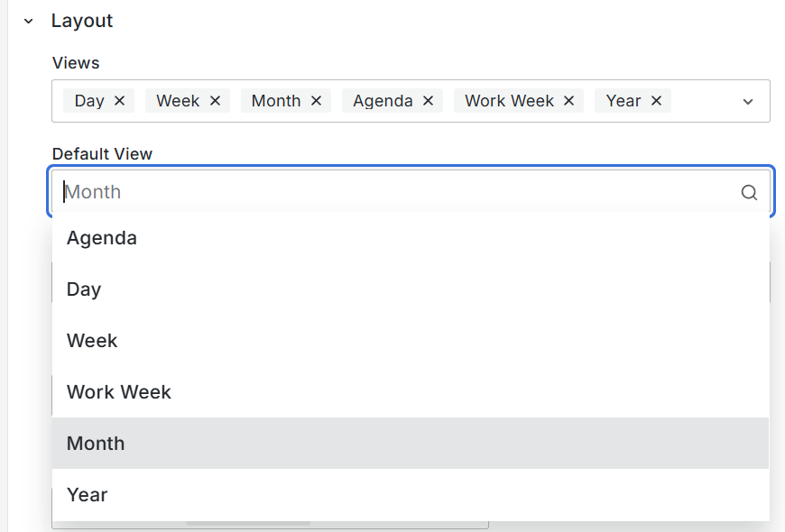Screen dimensions: 785x532
Task: Remove the Work Week view tag
Action: (x=568, y=101)
